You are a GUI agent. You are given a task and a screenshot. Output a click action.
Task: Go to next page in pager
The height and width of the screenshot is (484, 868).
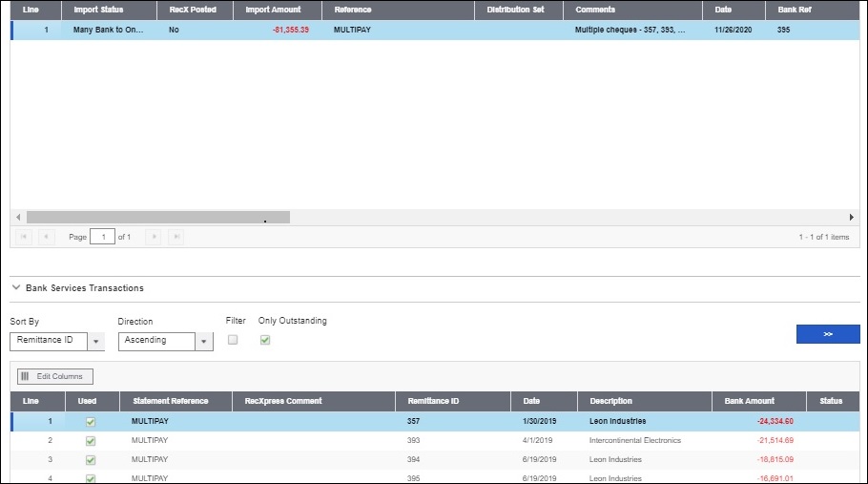(151, 237)
